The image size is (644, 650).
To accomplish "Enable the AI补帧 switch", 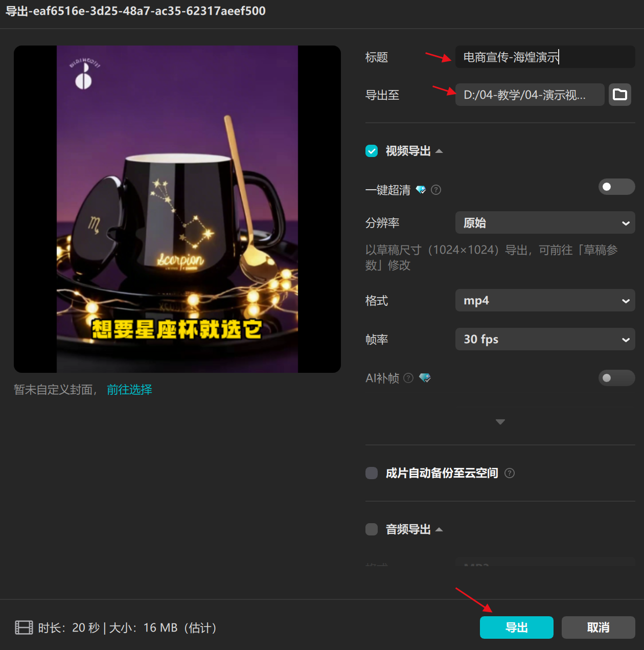I will [616, 378].
